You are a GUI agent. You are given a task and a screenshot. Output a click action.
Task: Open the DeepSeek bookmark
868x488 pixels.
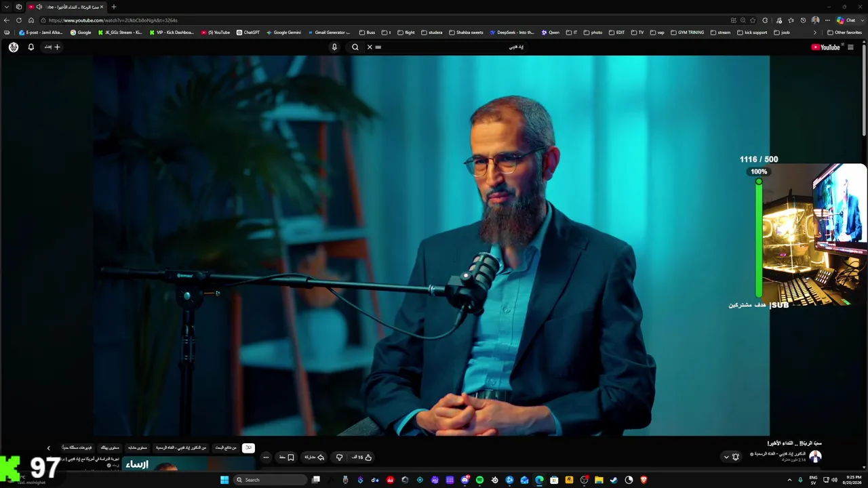coord(511,33)
